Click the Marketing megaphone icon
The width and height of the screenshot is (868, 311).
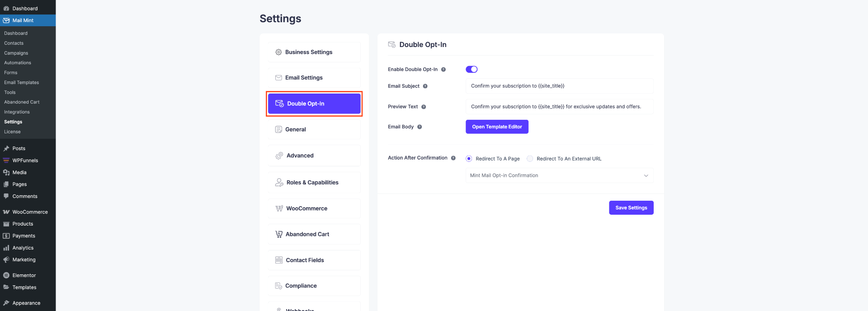point(6,259)
